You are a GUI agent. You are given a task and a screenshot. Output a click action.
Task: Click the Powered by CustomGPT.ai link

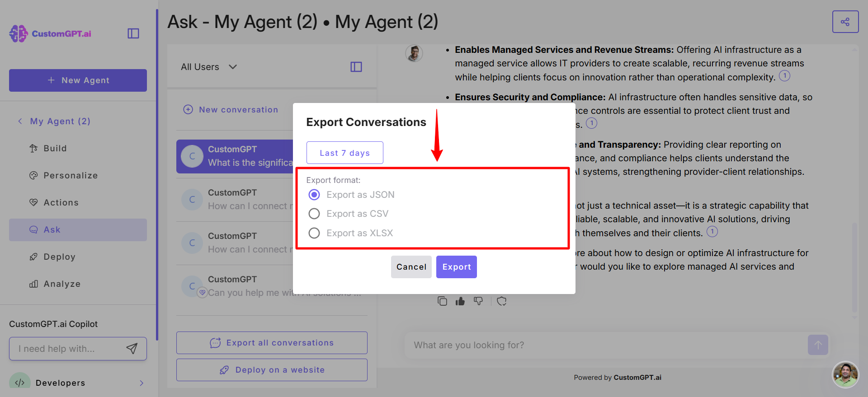click(x=618, y=378)
